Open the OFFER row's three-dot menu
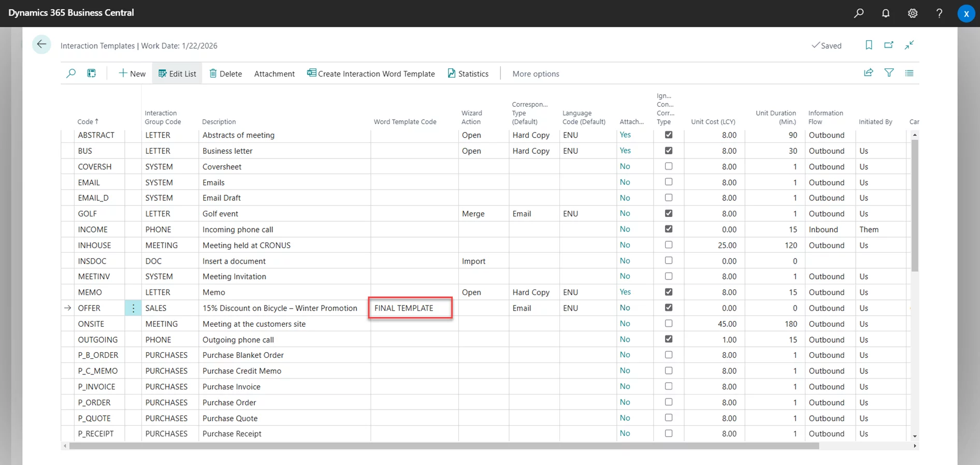 133,308
